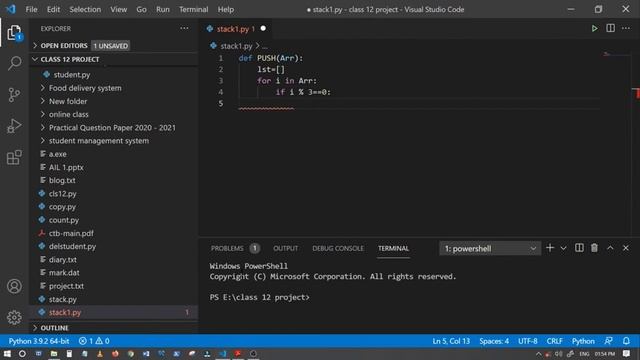This screenshot has width=640, height=360.
Task: Open Windows action center notifications
Action: 627,353
